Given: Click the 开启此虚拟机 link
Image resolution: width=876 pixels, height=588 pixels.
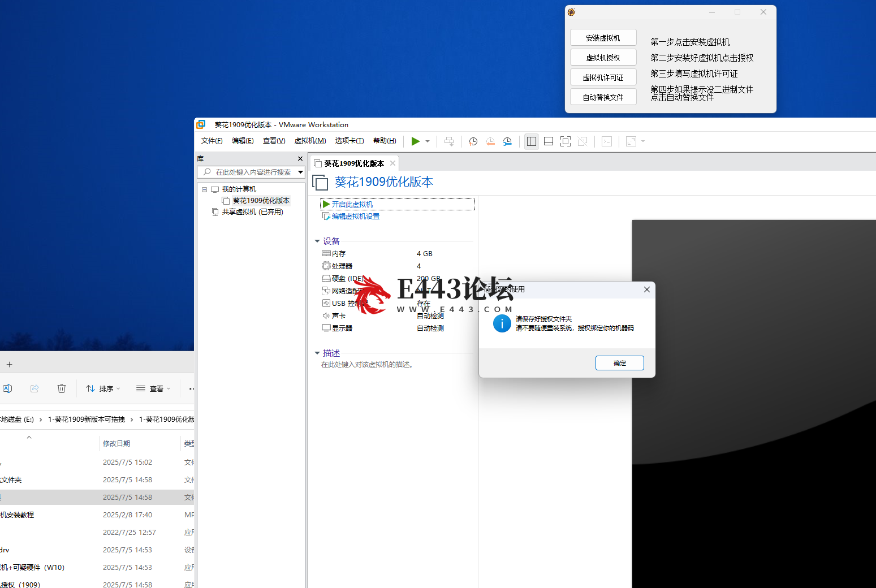Looking at the screenshot, I should click(x=352, y=205).
